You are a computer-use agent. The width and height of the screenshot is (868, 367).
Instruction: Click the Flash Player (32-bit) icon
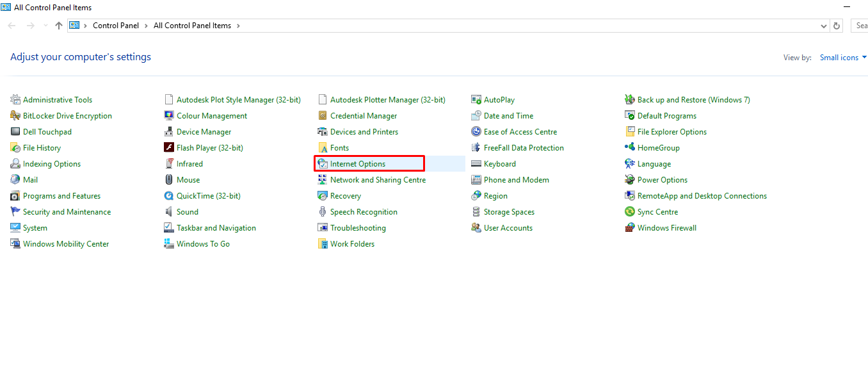point(169,148)
